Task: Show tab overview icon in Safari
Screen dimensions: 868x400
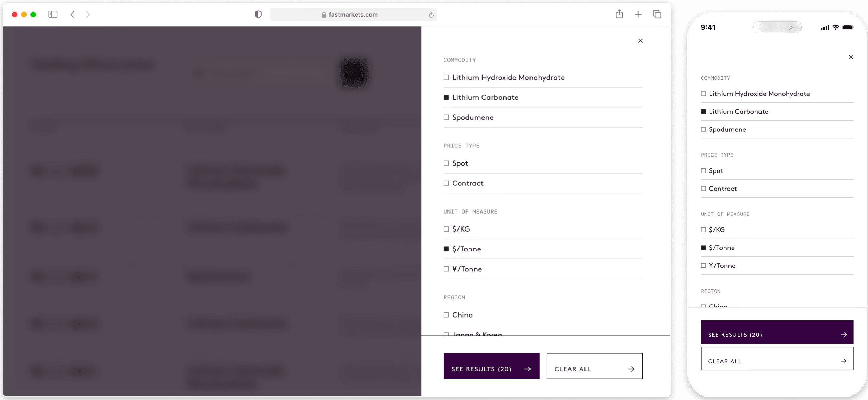Action: (x=657, y=14)
